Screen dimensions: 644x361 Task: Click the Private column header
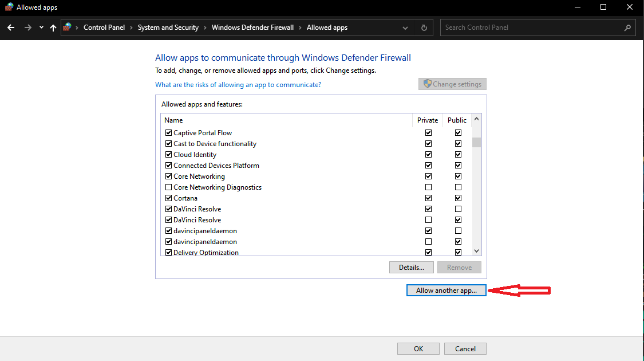pyautogui.click(x=428, y=120)
